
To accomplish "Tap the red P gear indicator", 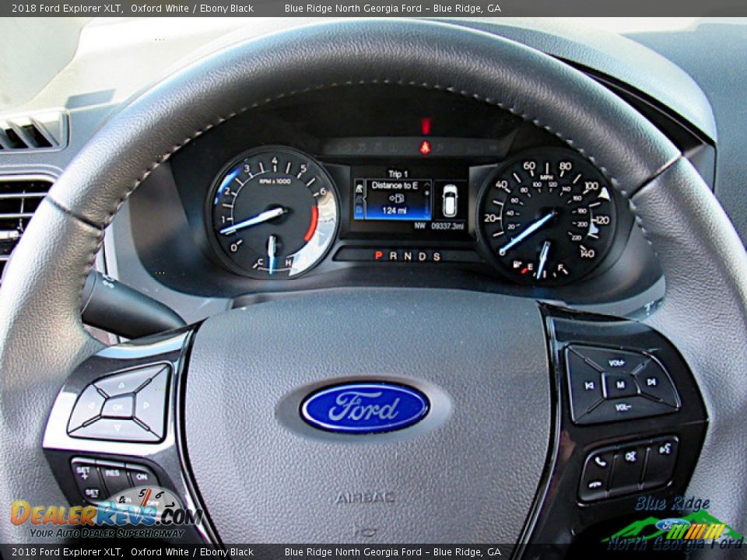I will [378, 256].
